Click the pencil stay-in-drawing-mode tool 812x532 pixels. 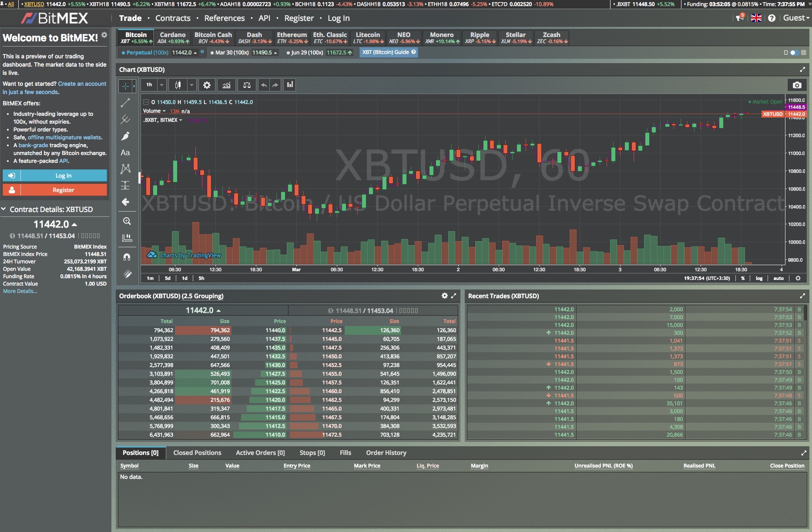pyautogui.click(x=127, y=274)
